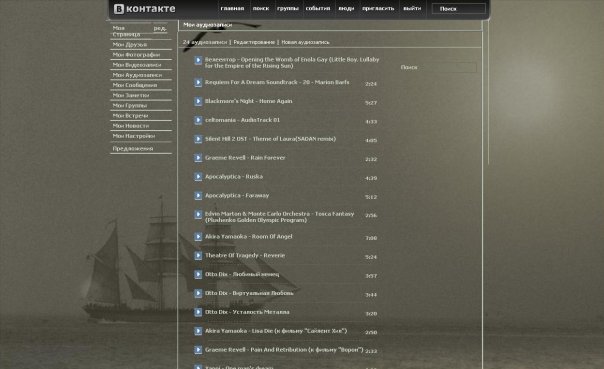Click the audio Поиск search box
The height and width of the screenshot is (369, 604).
pyautogui.click(x=438, y=67)
